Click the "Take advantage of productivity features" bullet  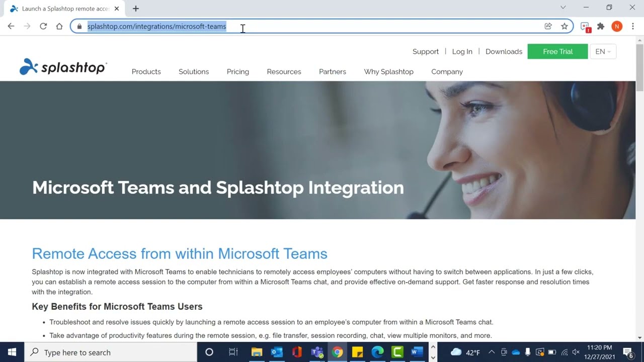pyautogui.click(x=271, y=335)
